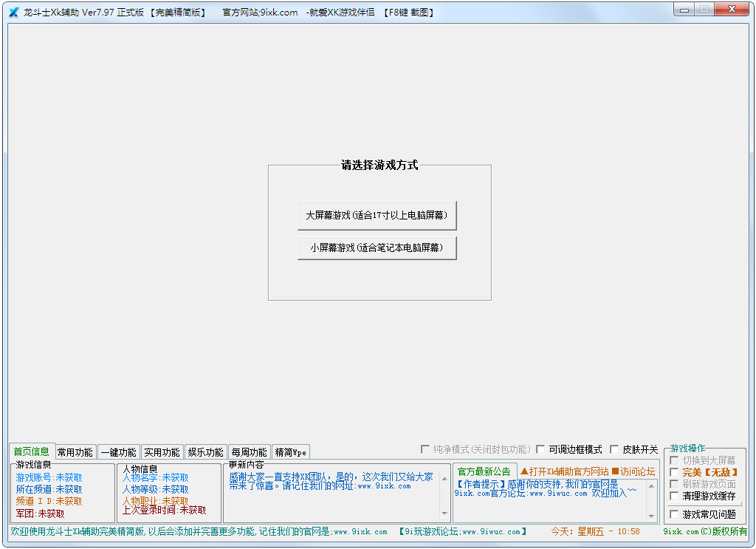Select the 实用功能 tab

pos(162,451)
